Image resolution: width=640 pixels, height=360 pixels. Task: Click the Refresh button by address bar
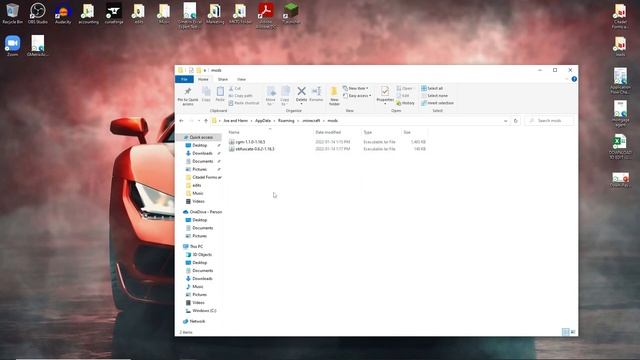pos(516,121)
